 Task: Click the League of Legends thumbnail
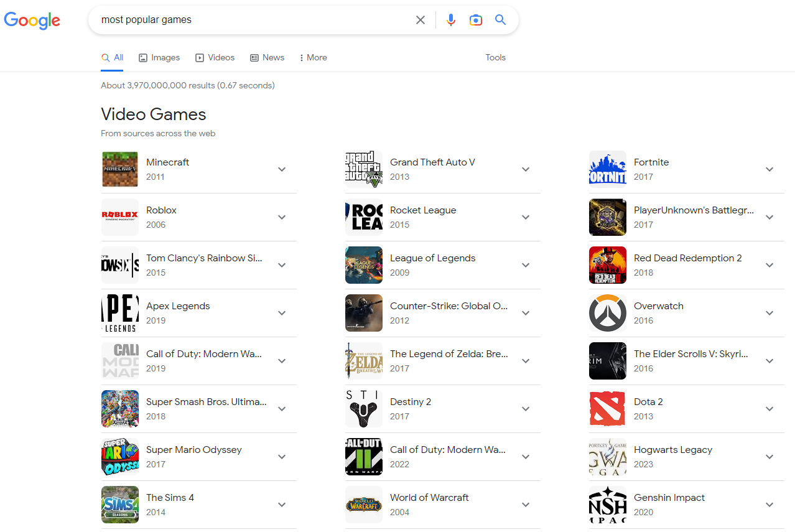click(364, 265)
